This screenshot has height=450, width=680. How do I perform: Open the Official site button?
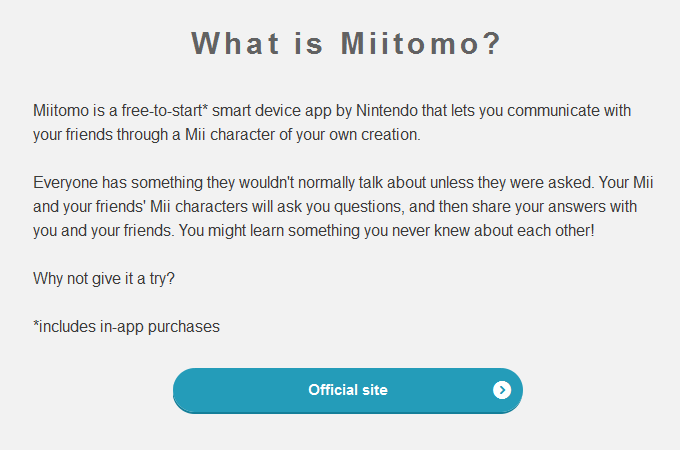coord(348,391)
